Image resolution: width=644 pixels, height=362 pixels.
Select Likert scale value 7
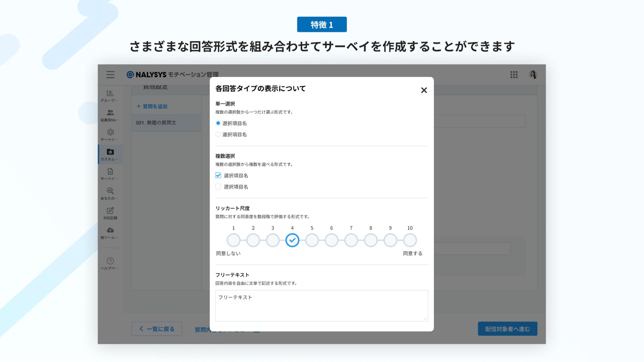tap(351, 240)
